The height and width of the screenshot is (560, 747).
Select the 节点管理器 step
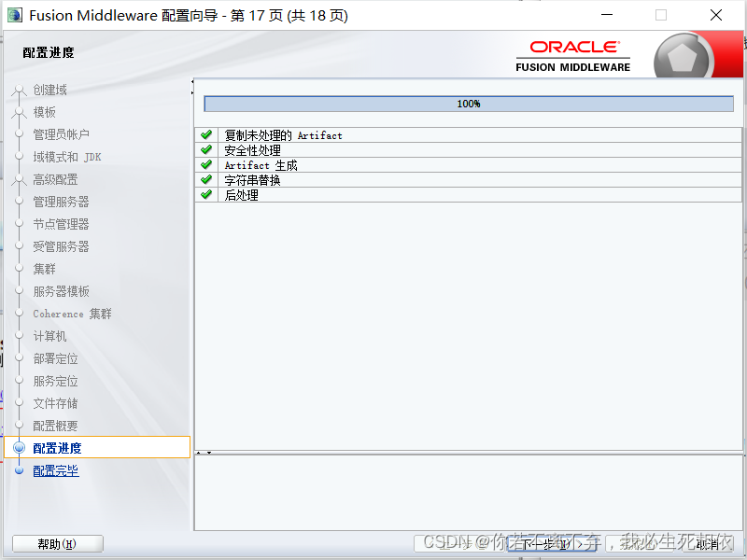point(61,224)
